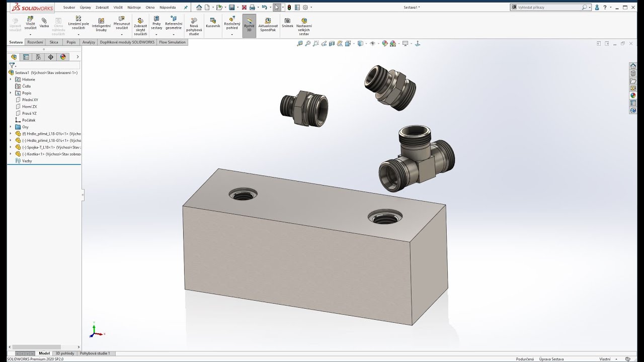This screenshot has width=644, height=362.
Task: Switch to ConfigurationManager panel tab
Action: [38, 57]
